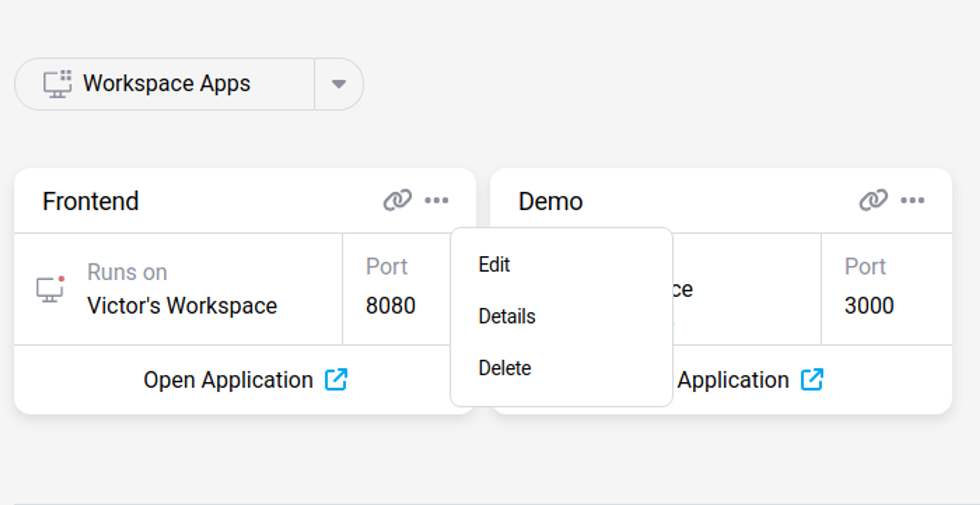This screenshot has height=505, width=980.
Task: Open Application link for Frontend
Action: [228, 380]
